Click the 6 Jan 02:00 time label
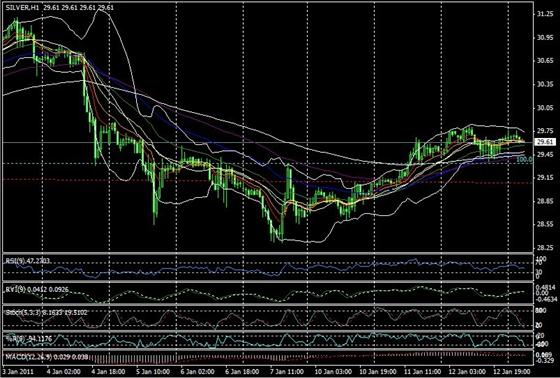This screenshot has width=560, height=378. (x=198, y=371)
